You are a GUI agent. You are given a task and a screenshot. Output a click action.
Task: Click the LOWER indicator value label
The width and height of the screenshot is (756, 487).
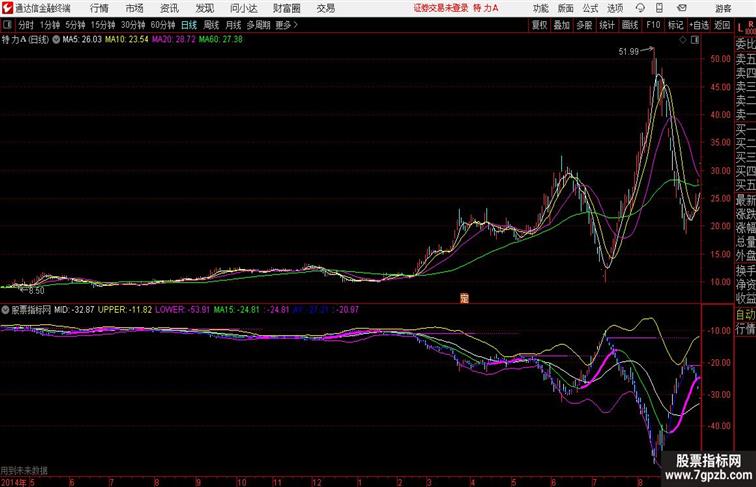[x=182, y=310]
